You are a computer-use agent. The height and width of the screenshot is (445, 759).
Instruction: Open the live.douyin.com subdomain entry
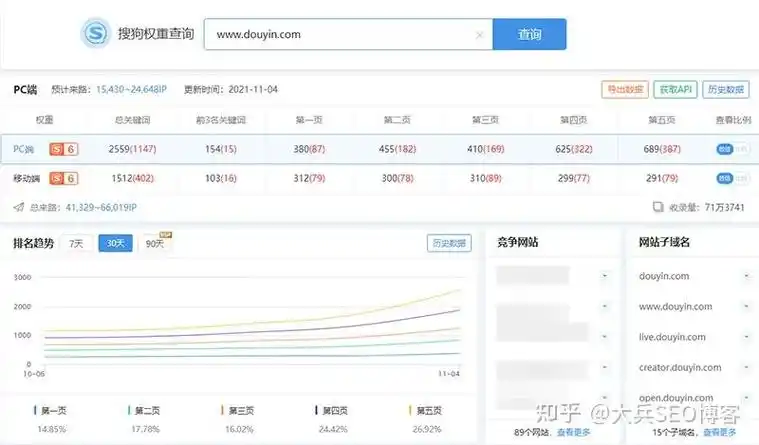pos(672,337)
